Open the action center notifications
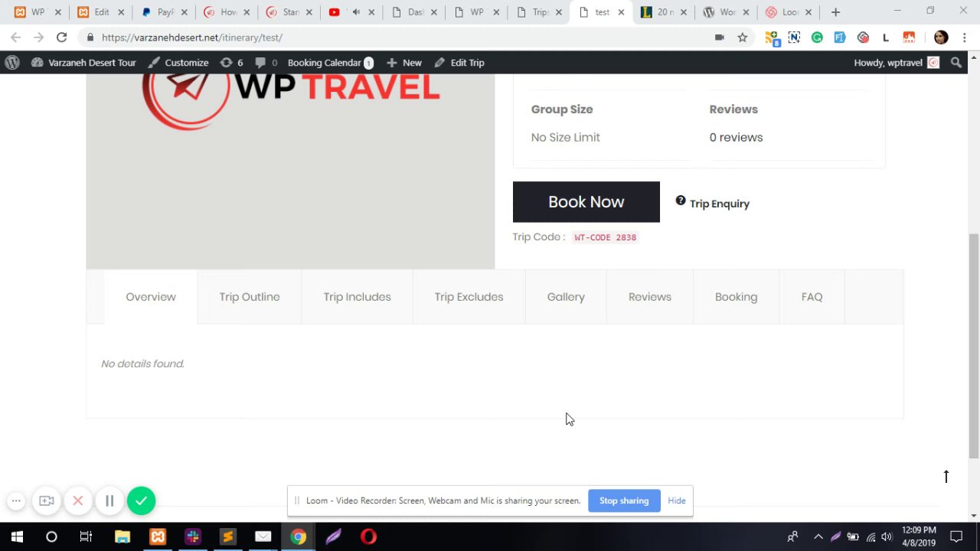This screenshot has width=980, height=551. click(956, 536)
